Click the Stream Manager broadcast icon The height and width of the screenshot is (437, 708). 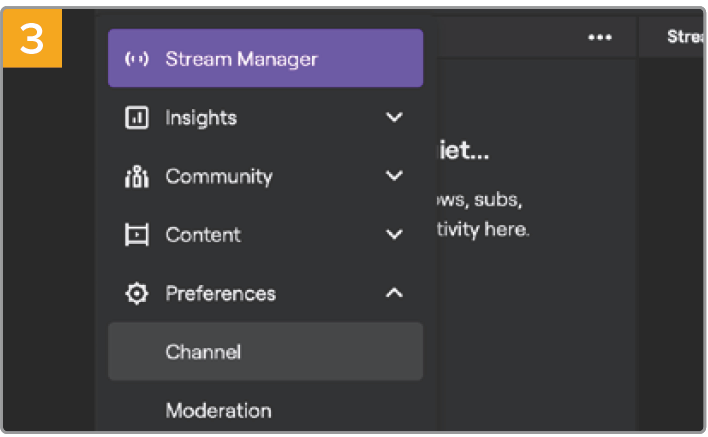[136, 59]
